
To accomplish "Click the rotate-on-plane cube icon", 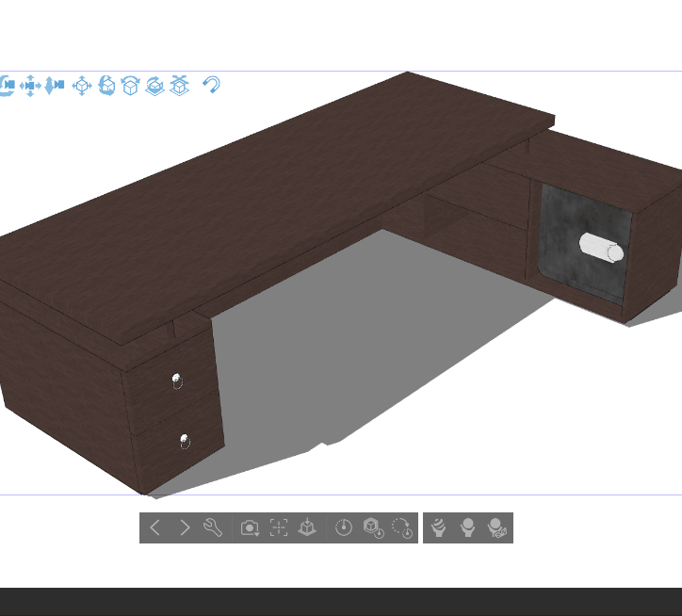I will tap(155, 86).
